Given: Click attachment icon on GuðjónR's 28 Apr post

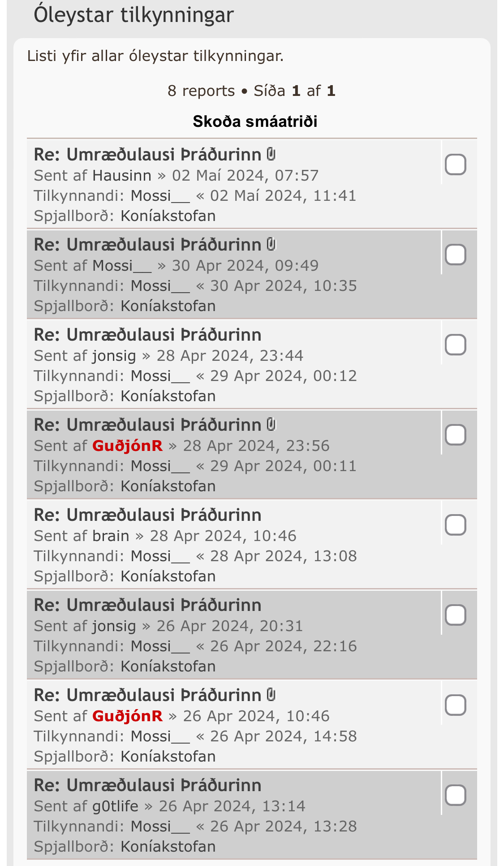Looking at the screenshot, I should coord(271,424).
